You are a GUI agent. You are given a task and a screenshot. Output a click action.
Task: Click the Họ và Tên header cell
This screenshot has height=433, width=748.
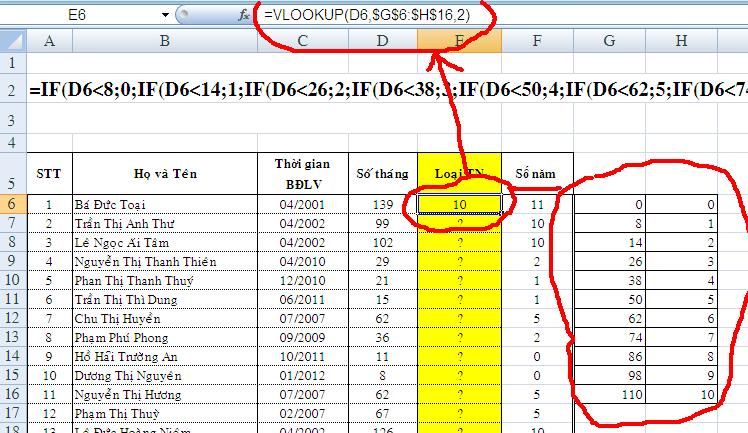click(x=164, y=174)
